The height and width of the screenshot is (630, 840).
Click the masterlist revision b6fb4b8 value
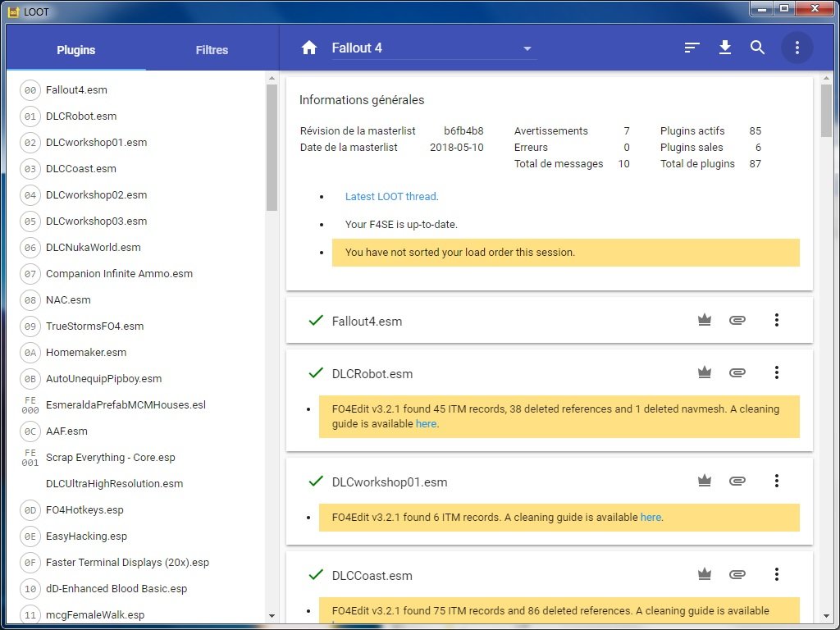tap(463, 130)
